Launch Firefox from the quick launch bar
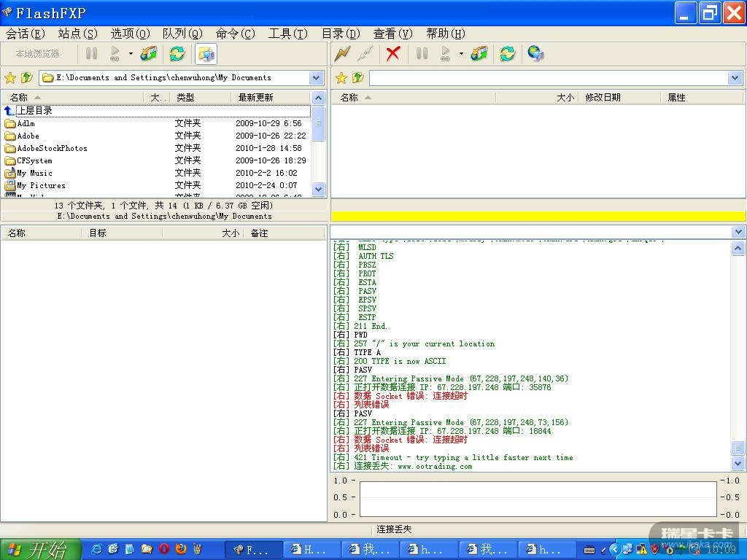This screenshot has height=560, width=747. [181, 549]
